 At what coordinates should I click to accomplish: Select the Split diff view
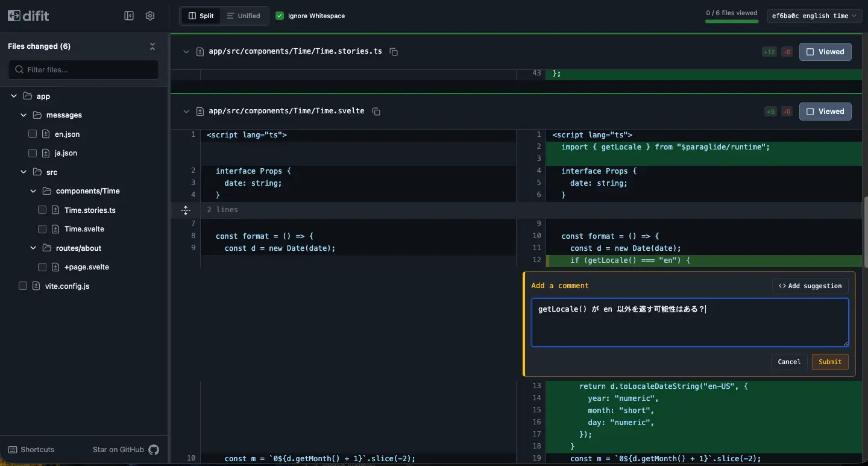pos(201,16)
